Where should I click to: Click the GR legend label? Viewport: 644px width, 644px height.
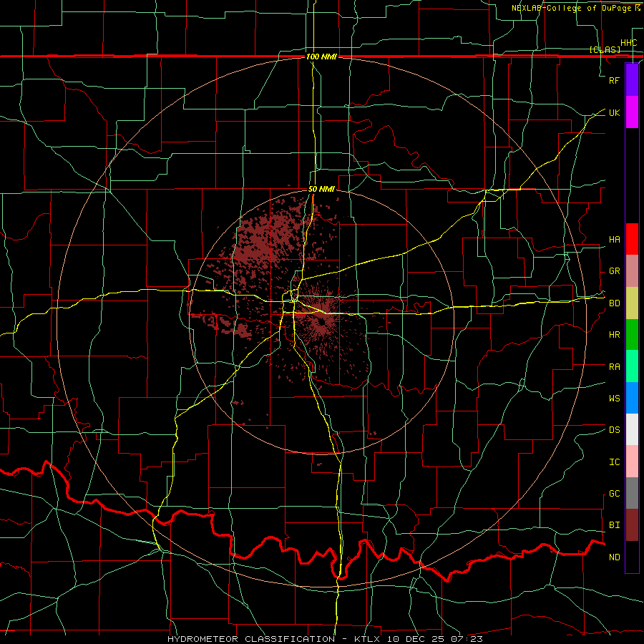click(x=614, y=271)
